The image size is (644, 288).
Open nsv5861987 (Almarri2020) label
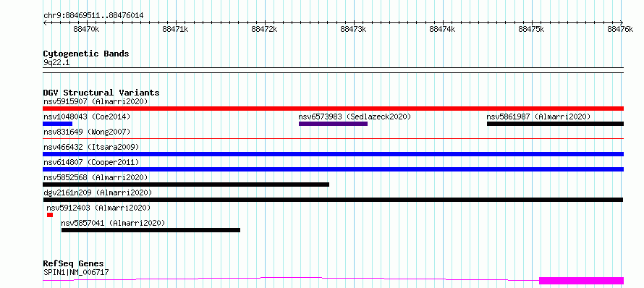point(538,117)
